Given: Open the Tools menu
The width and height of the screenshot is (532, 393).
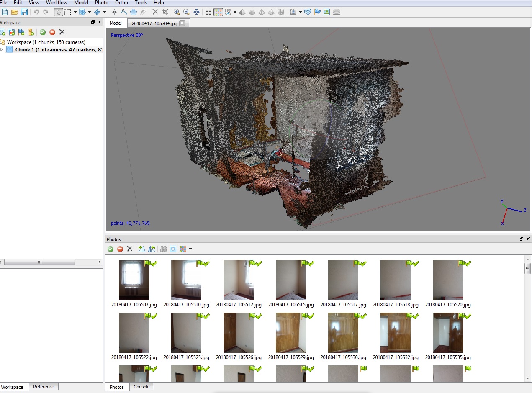Looking at the screenshot, I should click(x=141, y=3).
